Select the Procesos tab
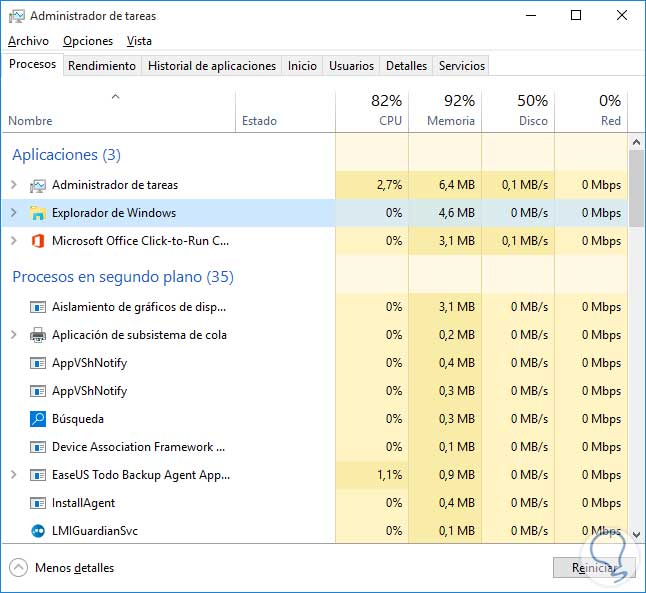The height and width of the screenshot is (593, 646). [x=33, y=64]
